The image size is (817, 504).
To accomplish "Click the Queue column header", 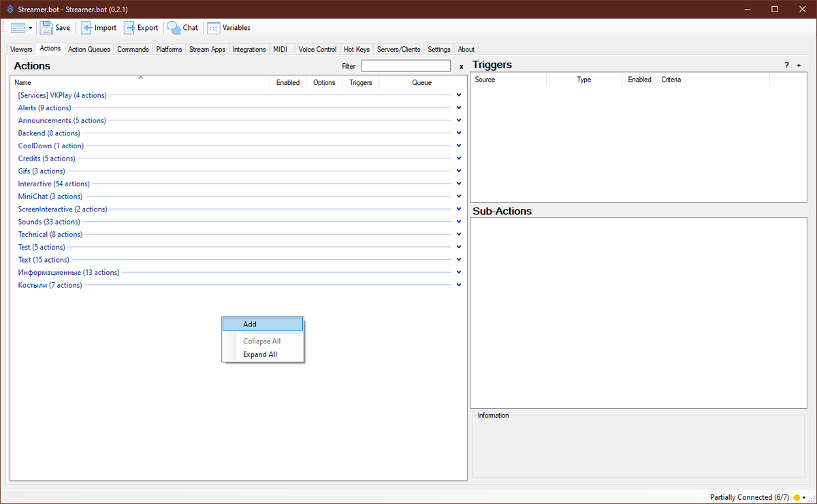I will 421,82.
